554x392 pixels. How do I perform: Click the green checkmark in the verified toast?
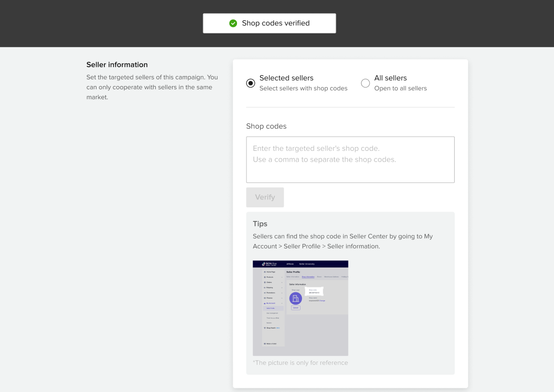(233, 23)
